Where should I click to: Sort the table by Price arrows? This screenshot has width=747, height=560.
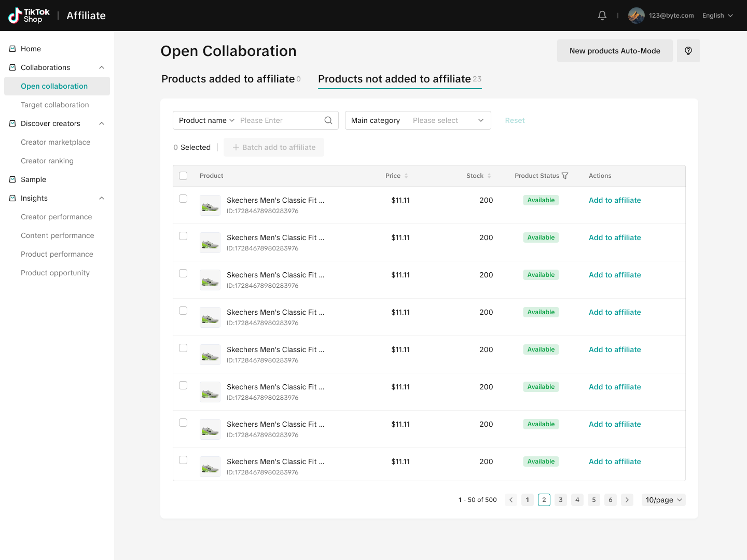click(406, 176)
